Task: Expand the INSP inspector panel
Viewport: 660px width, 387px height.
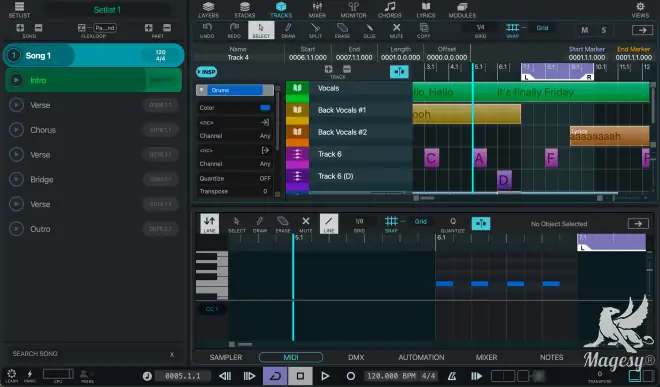Action: [x=206, y=72]
